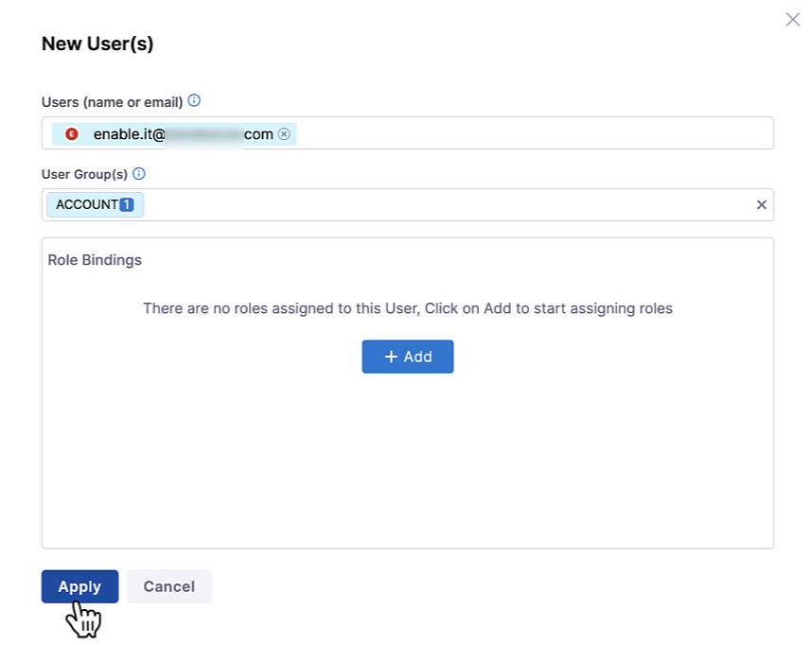The height and width of the screenshot is (645, 812).
Task: Select the ACCOUNT user group chip
Action: coord(86,204)
